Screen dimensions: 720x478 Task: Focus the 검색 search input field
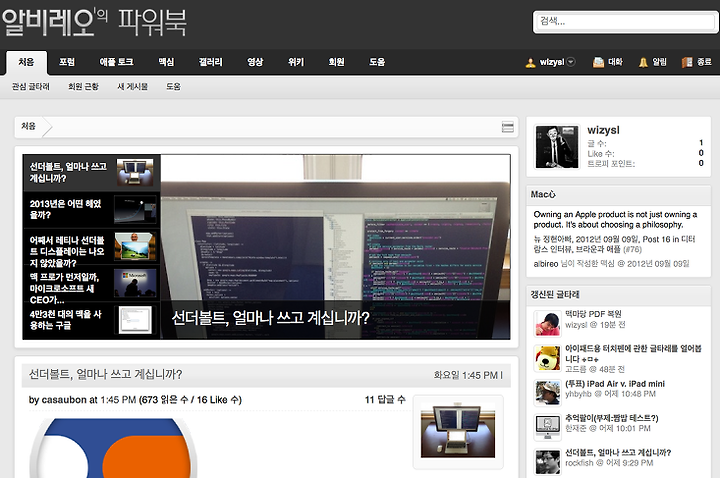click(626, 21)
